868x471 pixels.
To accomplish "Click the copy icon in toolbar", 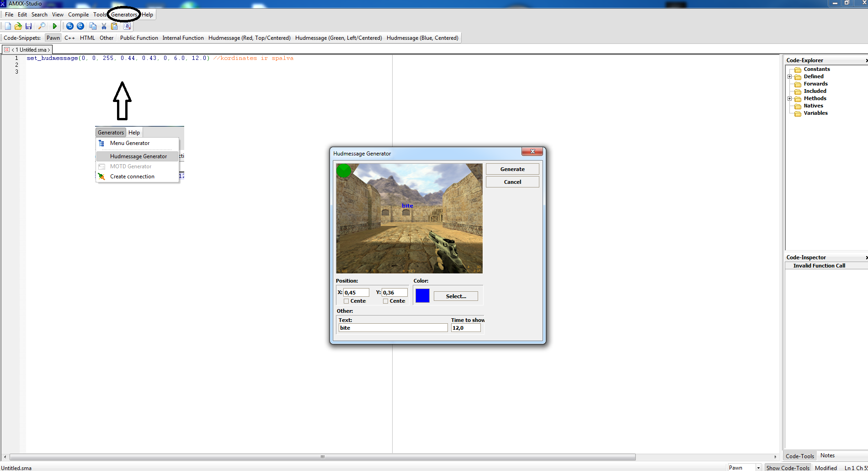I will click(x=93, y=27).
